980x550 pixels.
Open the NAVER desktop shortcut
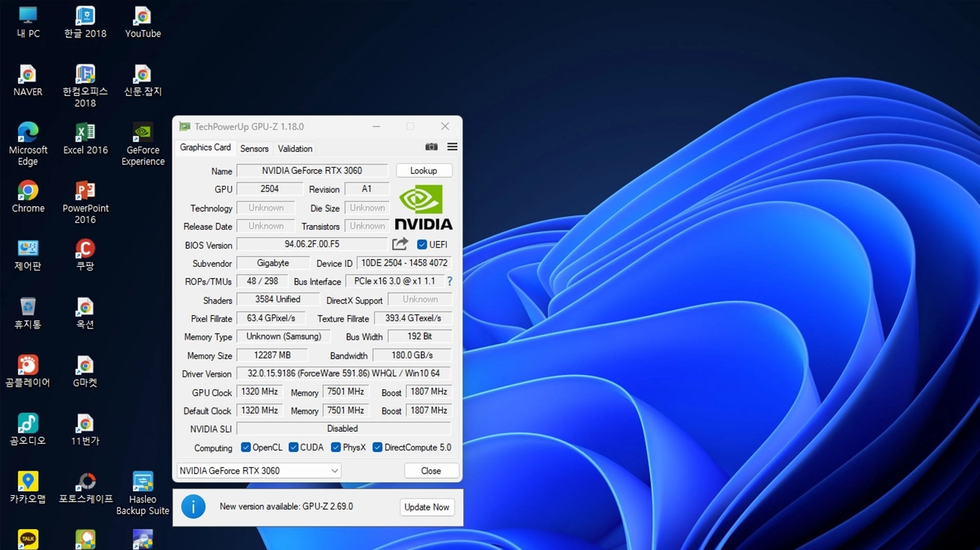[28, 81]
